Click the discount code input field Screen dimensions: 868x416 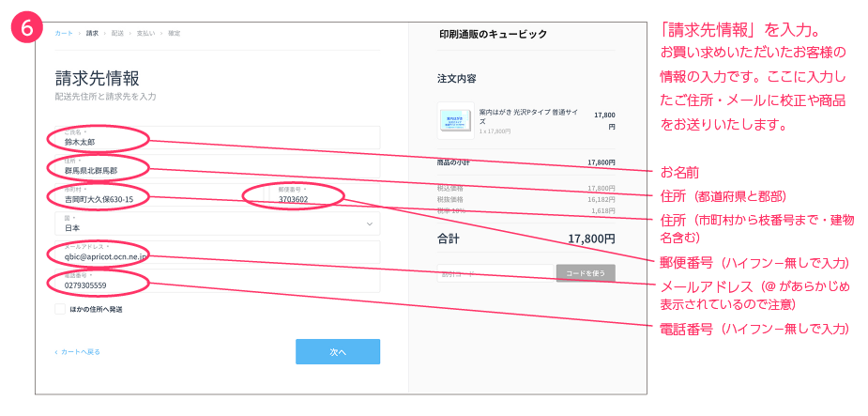[x=495, y=273]
